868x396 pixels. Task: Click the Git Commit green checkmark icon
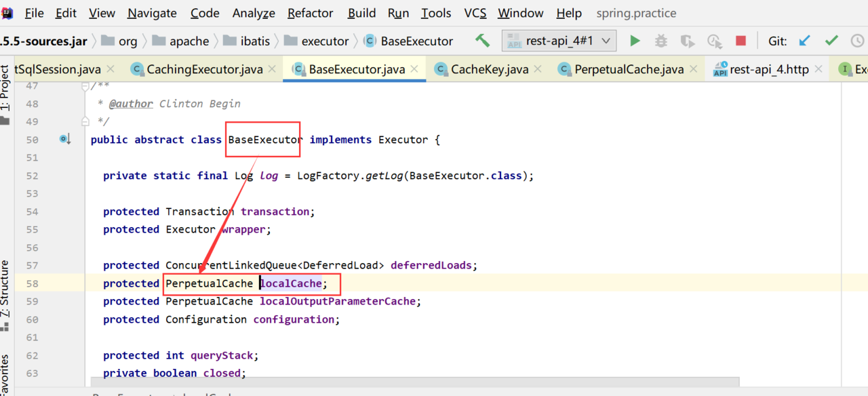(831, 41)
